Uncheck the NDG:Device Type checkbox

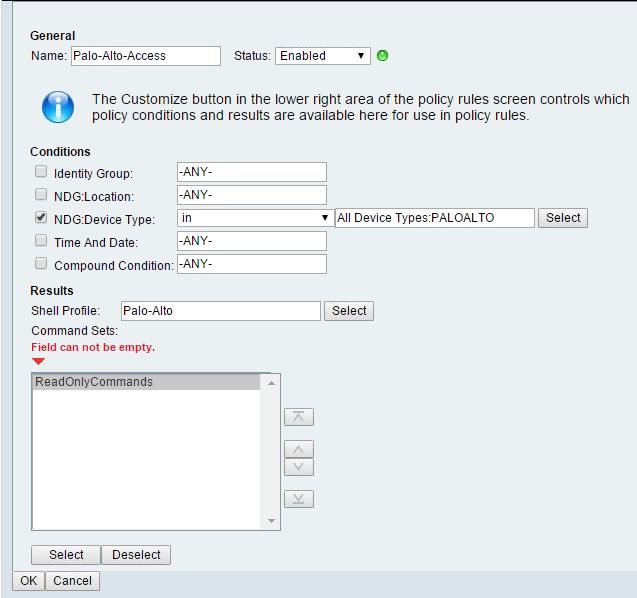point(41,217)
